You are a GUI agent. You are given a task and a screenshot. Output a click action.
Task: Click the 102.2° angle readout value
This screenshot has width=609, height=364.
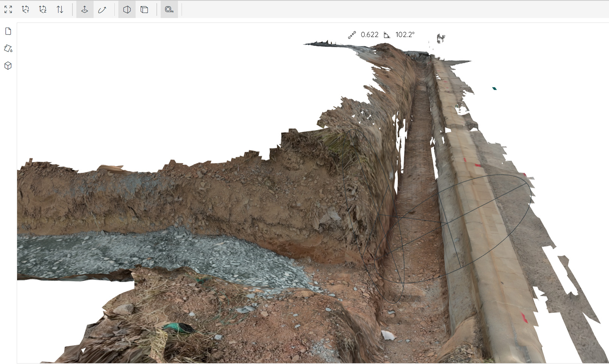coord(405,35)
